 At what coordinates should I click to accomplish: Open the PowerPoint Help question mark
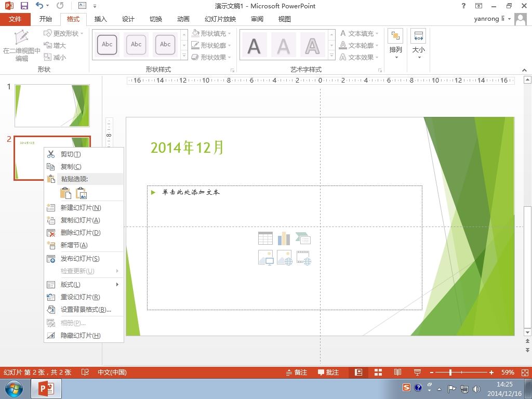pos(463,6)
